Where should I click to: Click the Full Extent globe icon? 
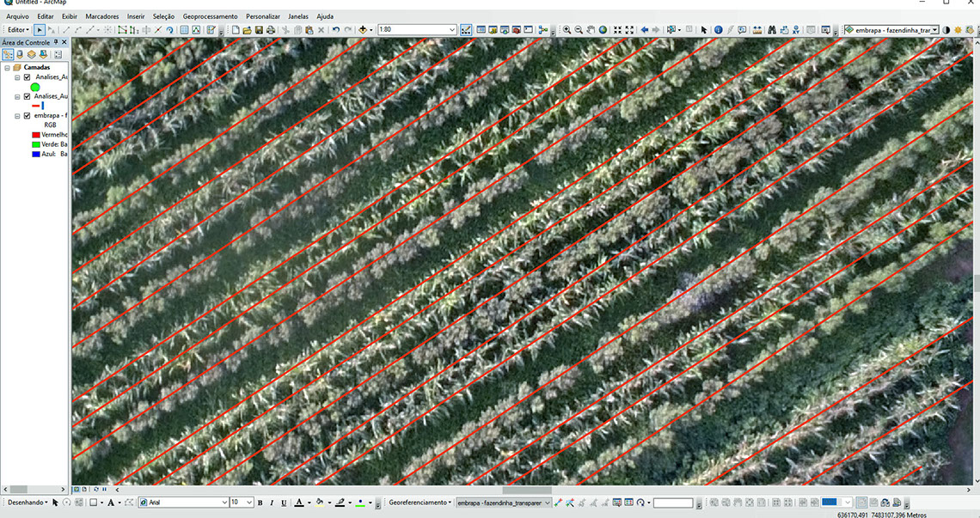pyautogui.click(x=603, y=30)
